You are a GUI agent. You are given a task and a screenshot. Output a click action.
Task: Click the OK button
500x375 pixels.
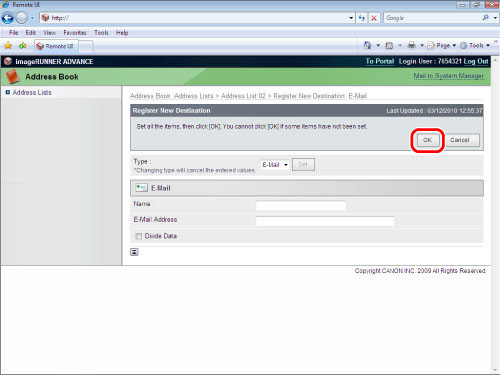pyautogui.click(x=427, y=140)
